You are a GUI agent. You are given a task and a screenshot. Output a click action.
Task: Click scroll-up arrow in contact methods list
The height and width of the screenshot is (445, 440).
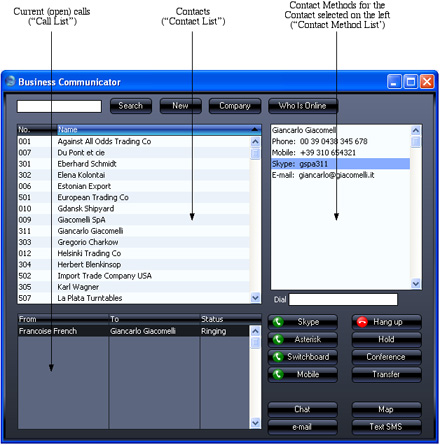coord(416,130)
